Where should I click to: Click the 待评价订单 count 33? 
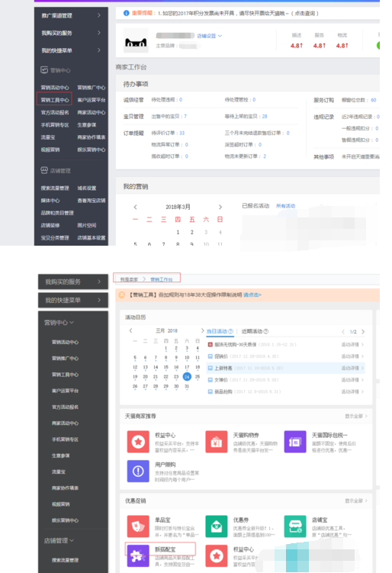coord(182,133)
